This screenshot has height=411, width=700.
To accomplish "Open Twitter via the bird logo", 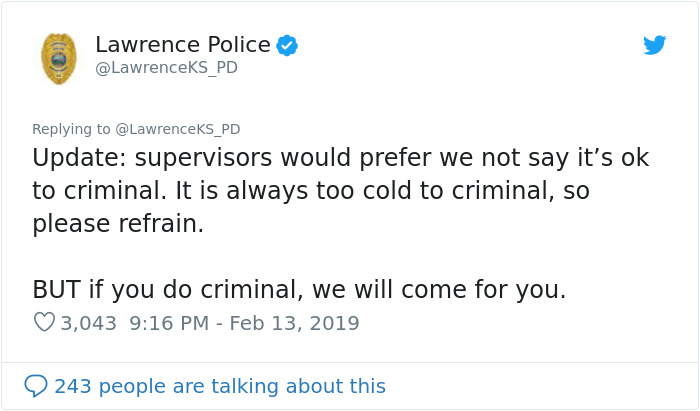I will point(654,45).
